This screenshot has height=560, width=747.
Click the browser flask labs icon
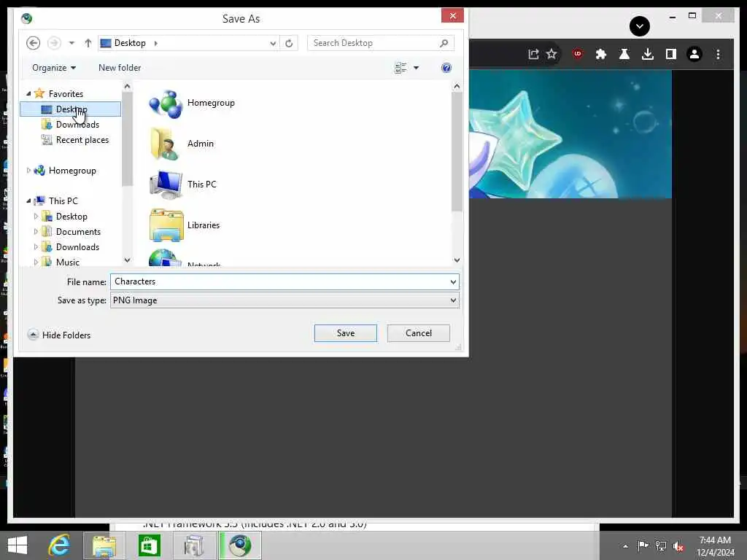(624, 54)
